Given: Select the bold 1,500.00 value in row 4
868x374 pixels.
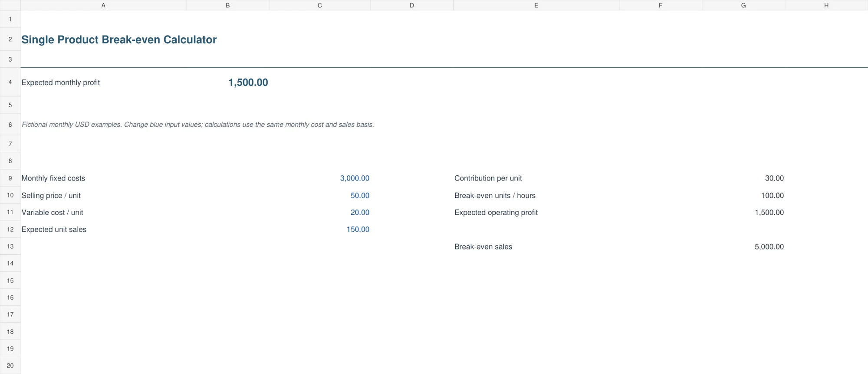Looking at the screenshot, I should [x=248, y=82].
